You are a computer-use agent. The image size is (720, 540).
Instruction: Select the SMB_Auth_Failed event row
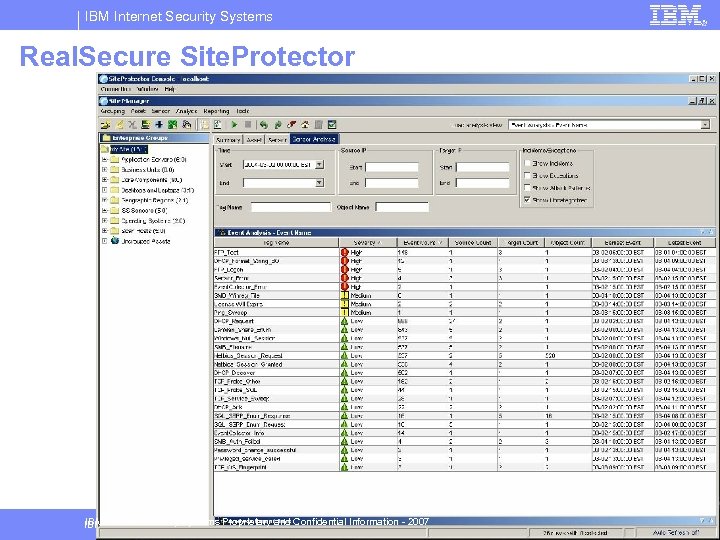click(464, 441)
